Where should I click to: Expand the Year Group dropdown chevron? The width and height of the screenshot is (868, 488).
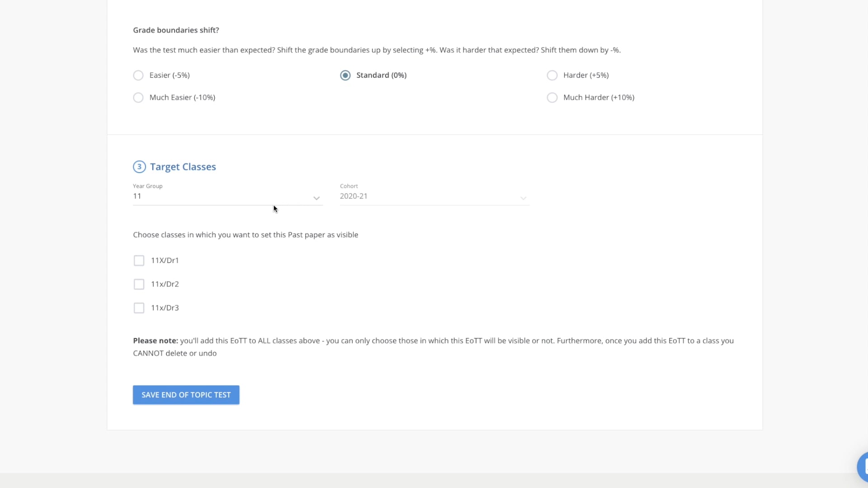pos(316,198)
